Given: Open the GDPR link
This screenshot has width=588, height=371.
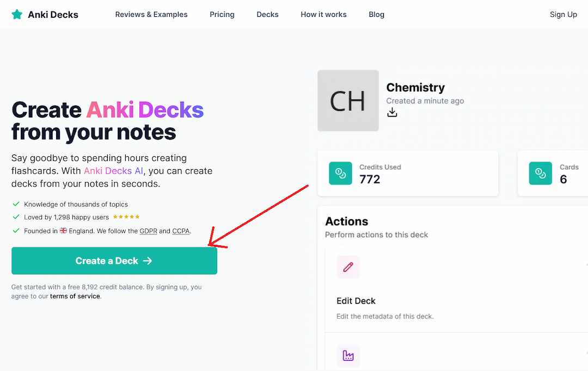Looking at the screenshot, I should tap(149, 231).
